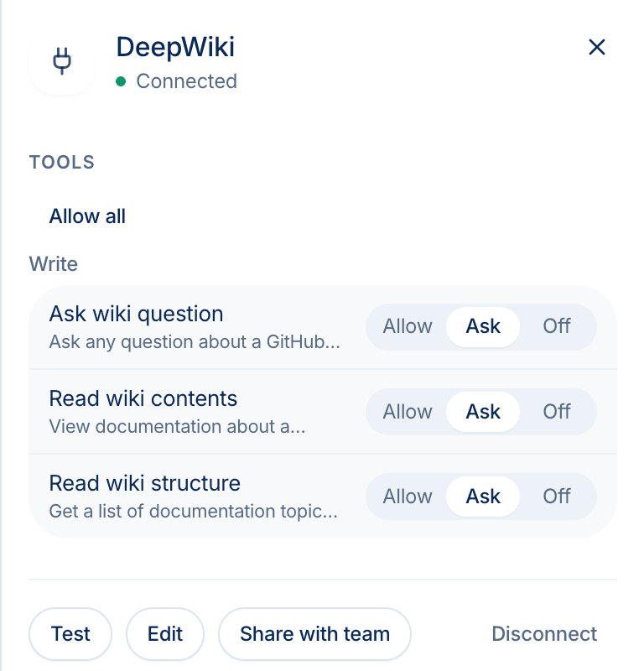
Task: Click the 'Ask any question about a GitHub...' description
Action: tap(195, 342)
